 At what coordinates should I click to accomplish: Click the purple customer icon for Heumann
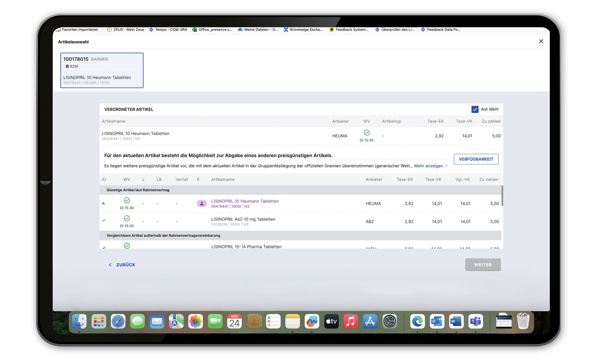202,204
